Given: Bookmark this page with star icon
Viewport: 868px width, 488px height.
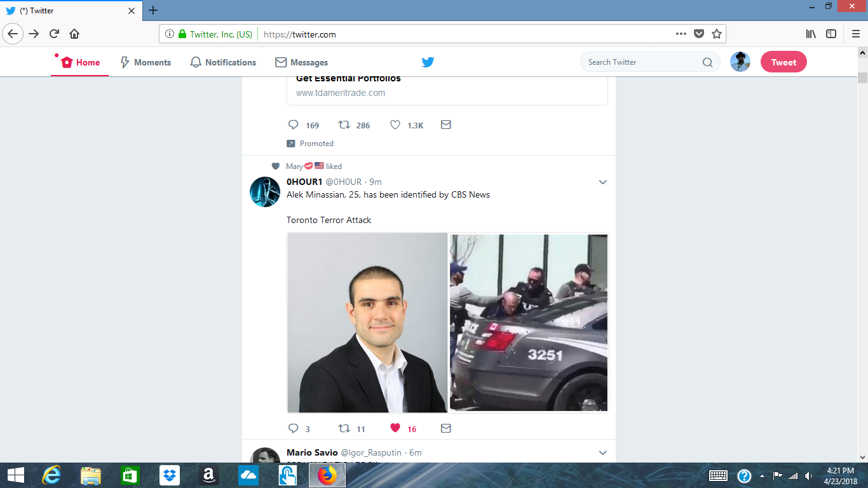Looking at the screenshot, I should (x=717, y=34).
